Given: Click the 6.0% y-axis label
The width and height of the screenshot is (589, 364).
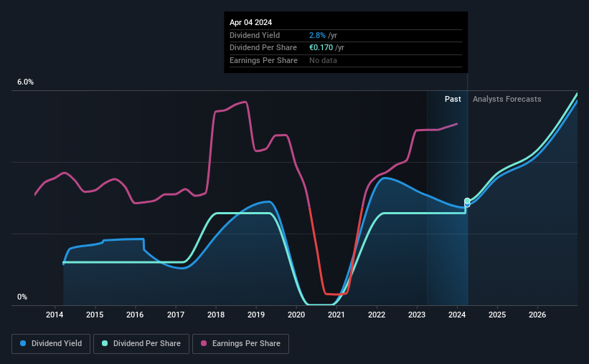Looking at the screenshot, I should tap(26, 82).
